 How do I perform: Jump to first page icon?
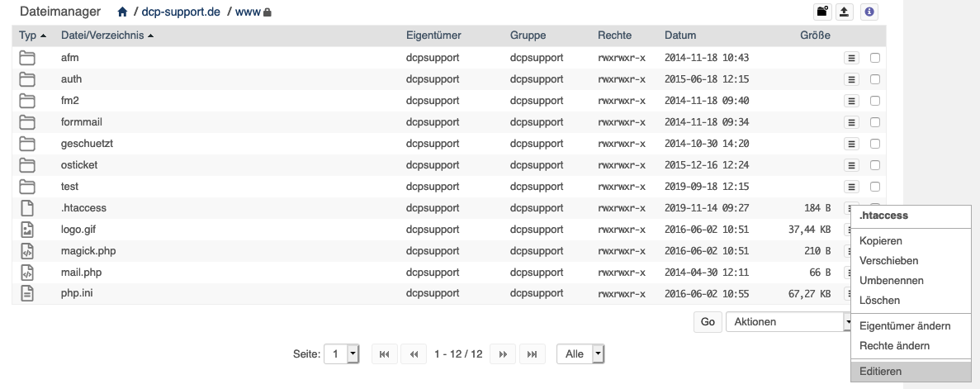point(385,354)
